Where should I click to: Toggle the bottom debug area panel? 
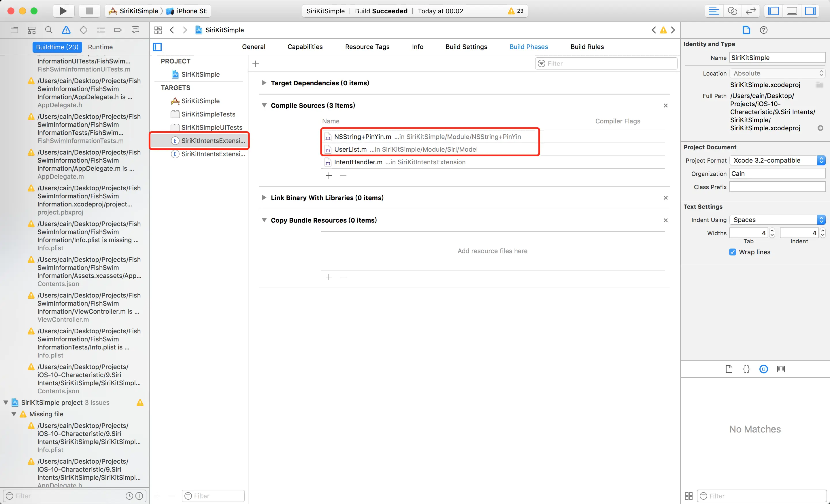pos(792,11)
